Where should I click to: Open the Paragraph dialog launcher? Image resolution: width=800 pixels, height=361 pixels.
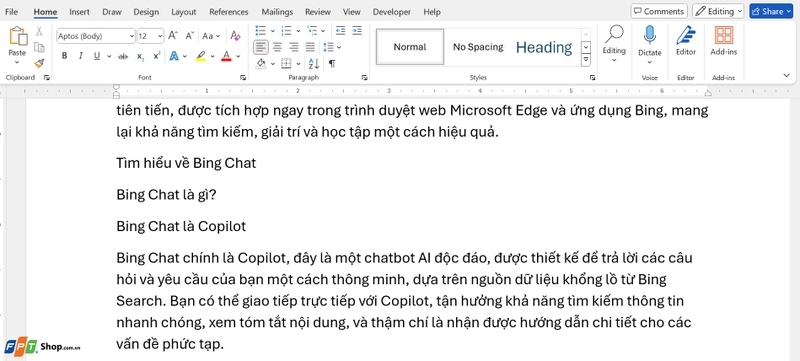click(x=364, y=78)
